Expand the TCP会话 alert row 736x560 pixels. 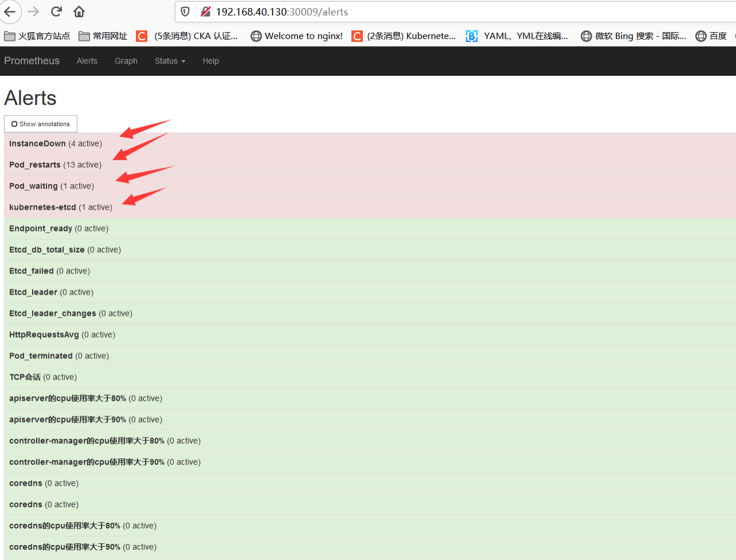pyautogui.click(x=370, y=377)
